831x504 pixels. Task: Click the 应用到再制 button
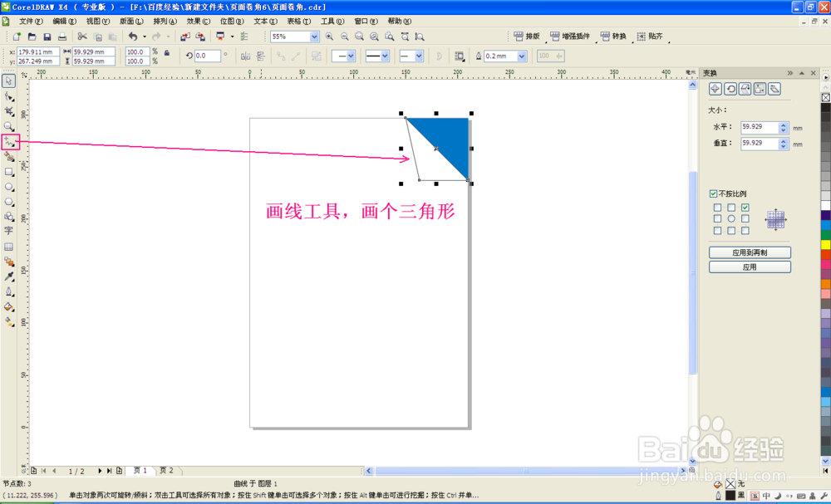[749, 252]
